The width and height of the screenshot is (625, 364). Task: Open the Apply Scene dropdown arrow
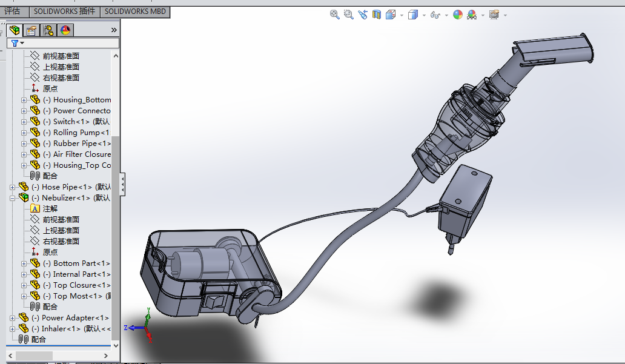(483, 16)
